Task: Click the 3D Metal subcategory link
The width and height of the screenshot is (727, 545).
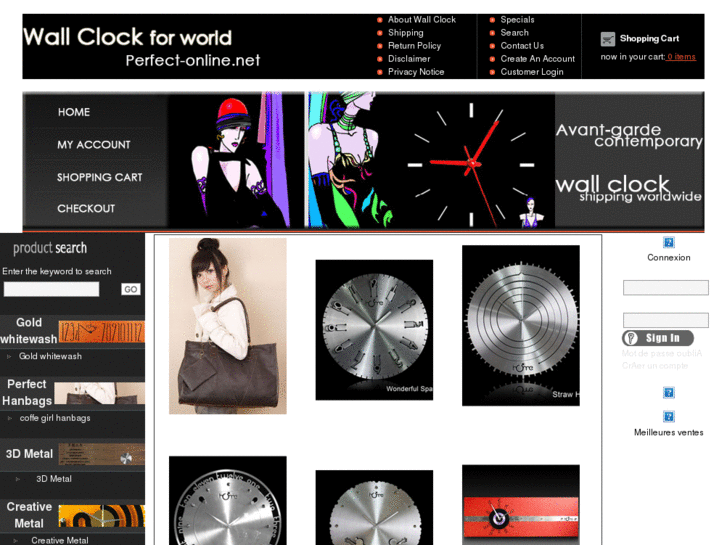Action: click(x=54, y=479)
